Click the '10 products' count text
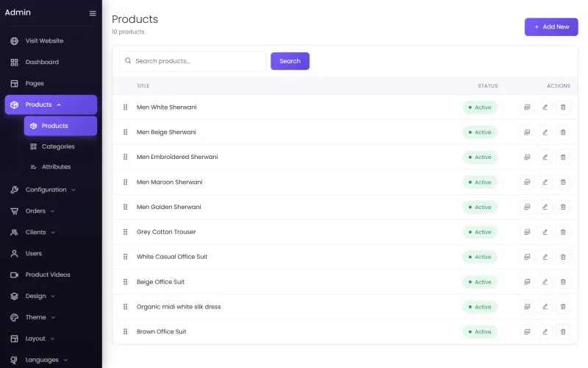588x368 pixels. tap(128, 32)
